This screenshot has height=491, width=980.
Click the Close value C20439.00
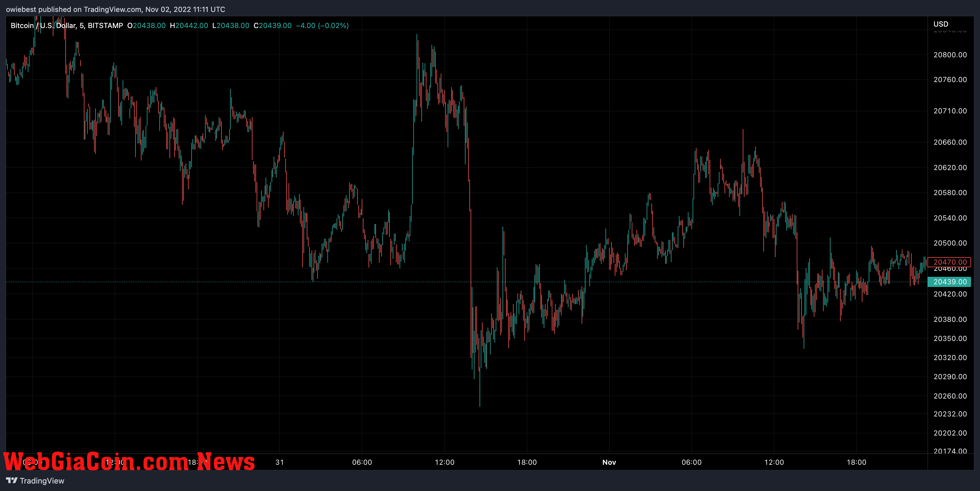pos(273,25)
